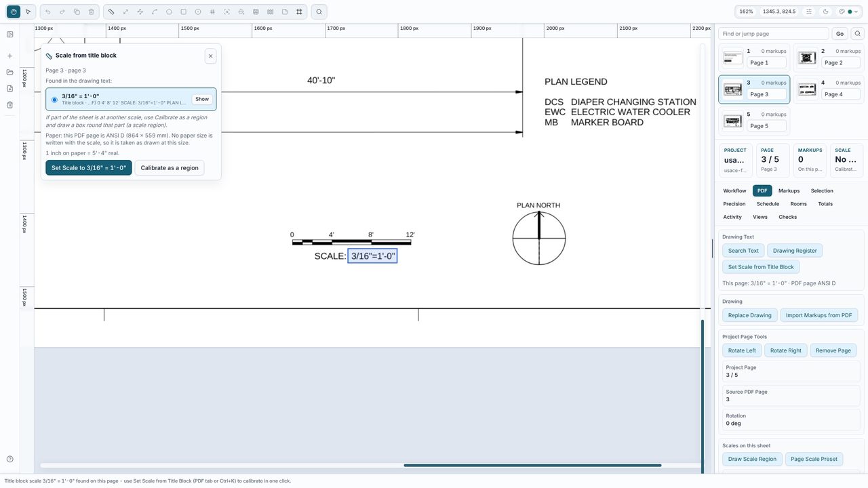Select the pentagon polygon tool
Viewport: 868px width, 488px height.
coord(169,12)
